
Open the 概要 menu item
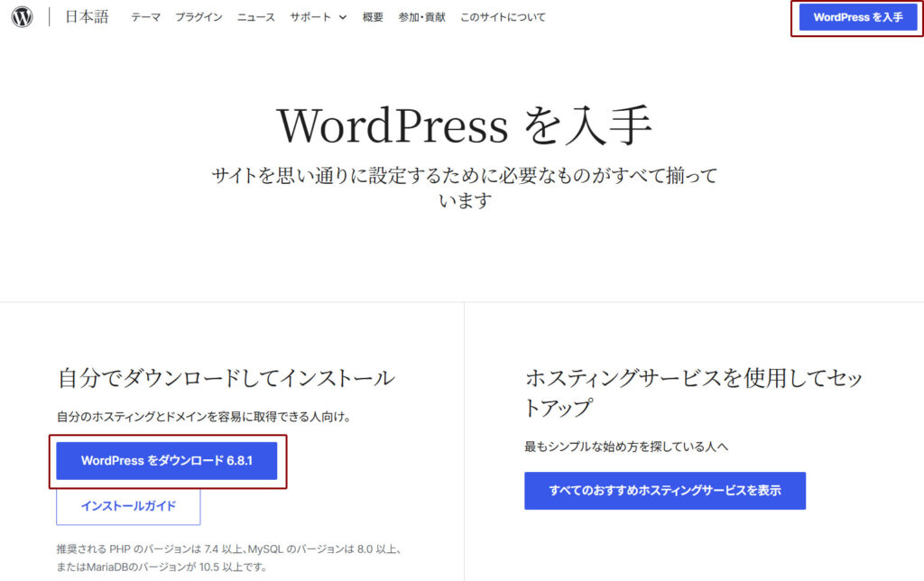click(x=373, y=18)
